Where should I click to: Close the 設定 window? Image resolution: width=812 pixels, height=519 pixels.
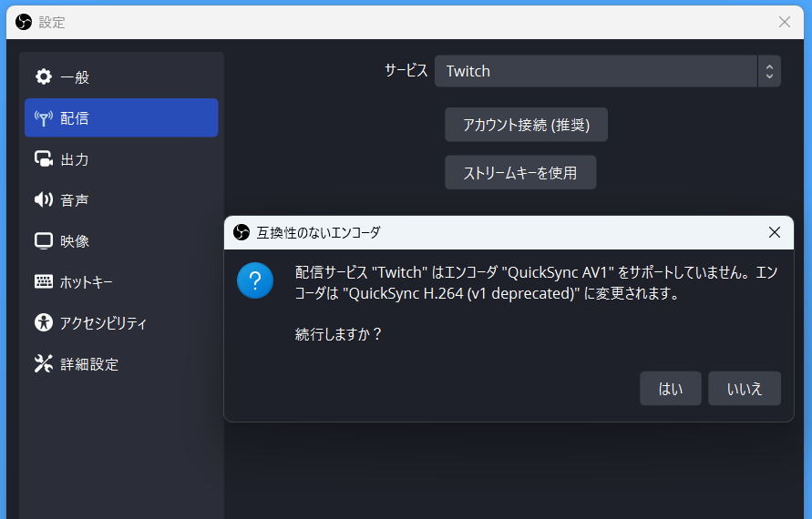785,22
